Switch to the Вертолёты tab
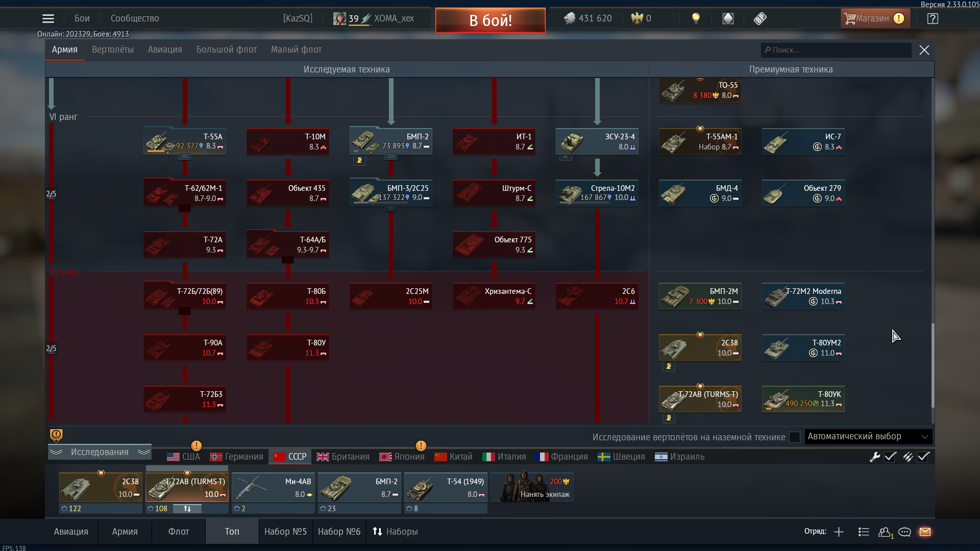Image resolution: width=980 pixels, height=551 pixels. [x=113, y=49]
